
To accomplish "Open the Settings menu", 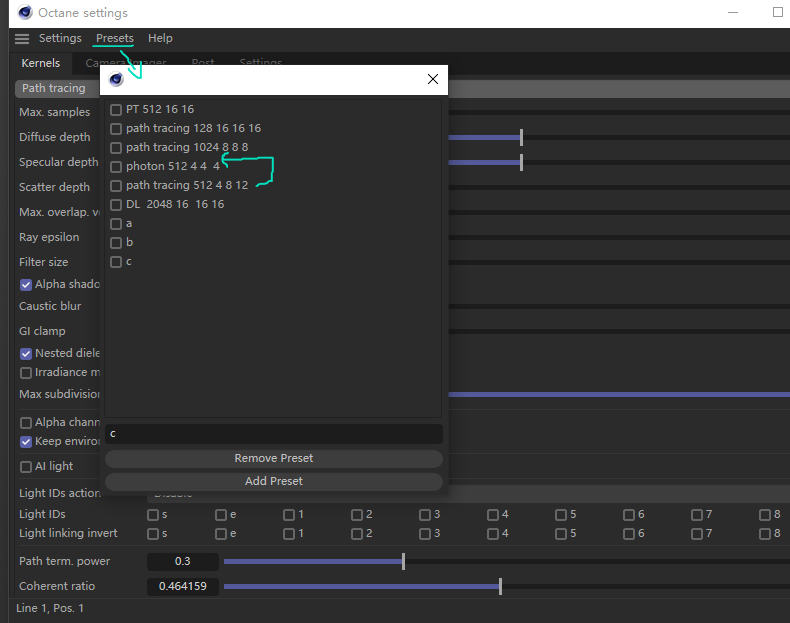I will tap(60, 38).
